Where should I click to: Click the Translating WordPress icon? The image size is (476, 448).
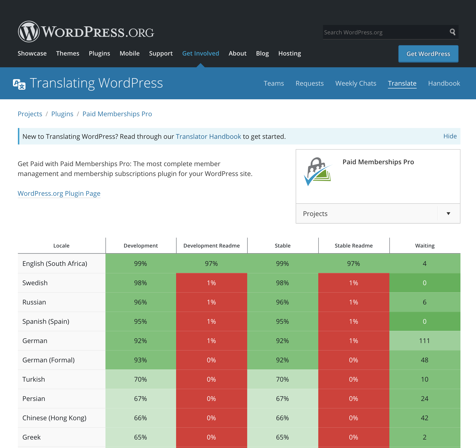19,83
